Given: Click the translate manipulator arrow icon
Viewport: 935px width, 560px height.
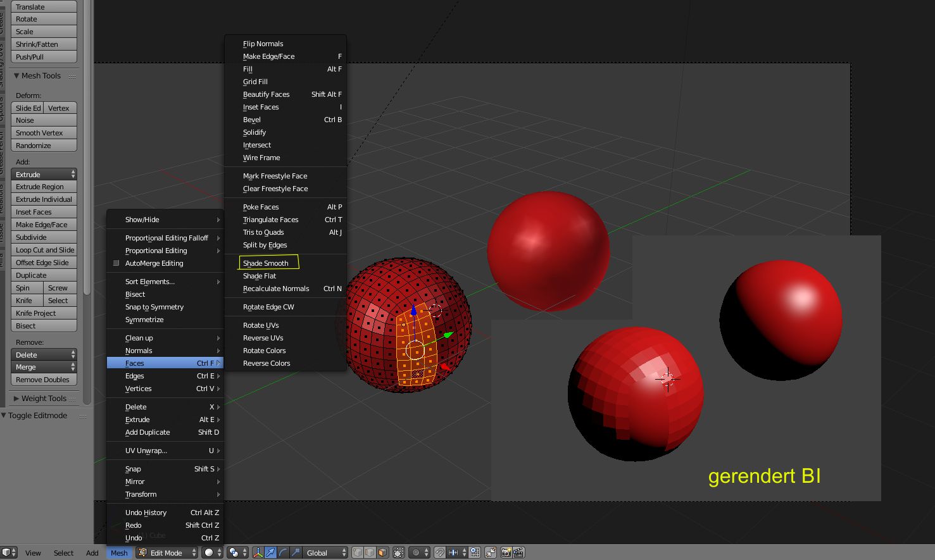Looking at the screenshot, I should (x=271, y=552).
